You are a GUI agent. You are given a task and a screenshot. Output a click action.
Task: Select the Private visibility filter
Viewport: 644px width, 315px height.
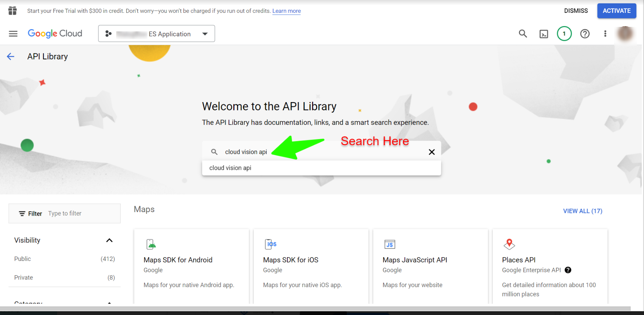coord(64,278)
